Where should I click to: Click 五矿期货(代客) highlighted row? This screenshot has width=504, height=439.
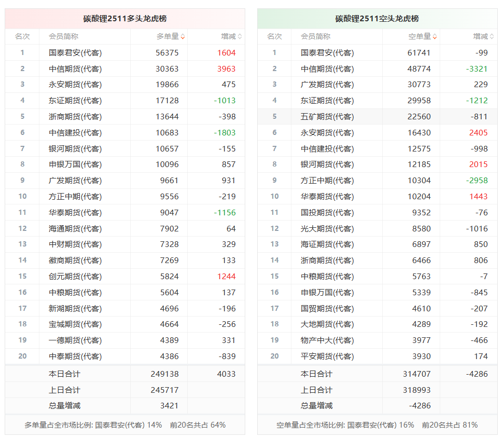(x=377, y=117)
